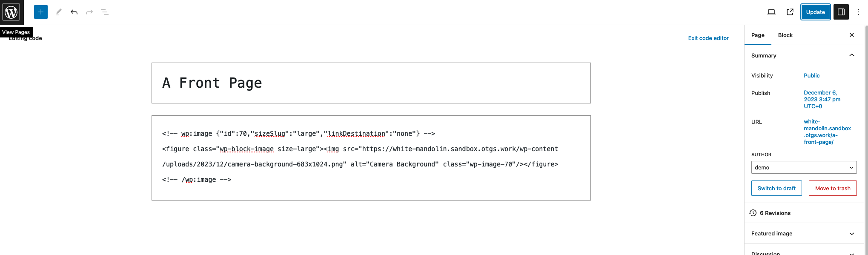Click Switch to draft button
The image size is (868, 255).
776,188
